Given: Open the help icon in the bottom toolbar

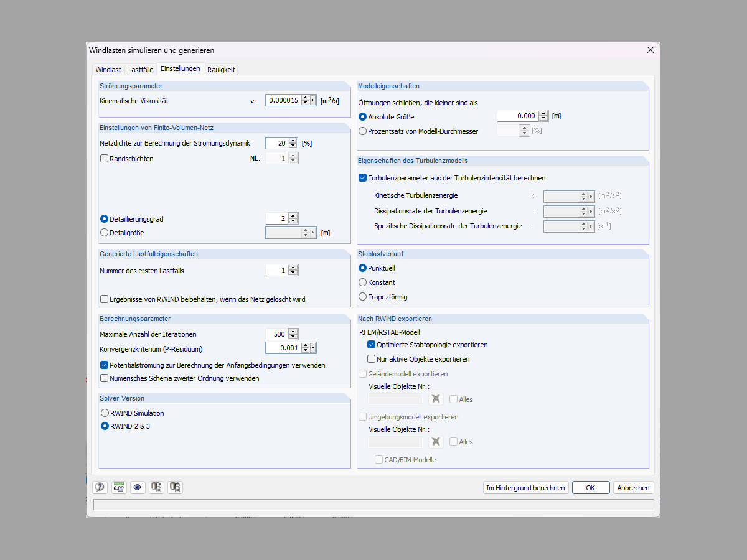Looking at the screenshot, I should [x=100, y=487].
